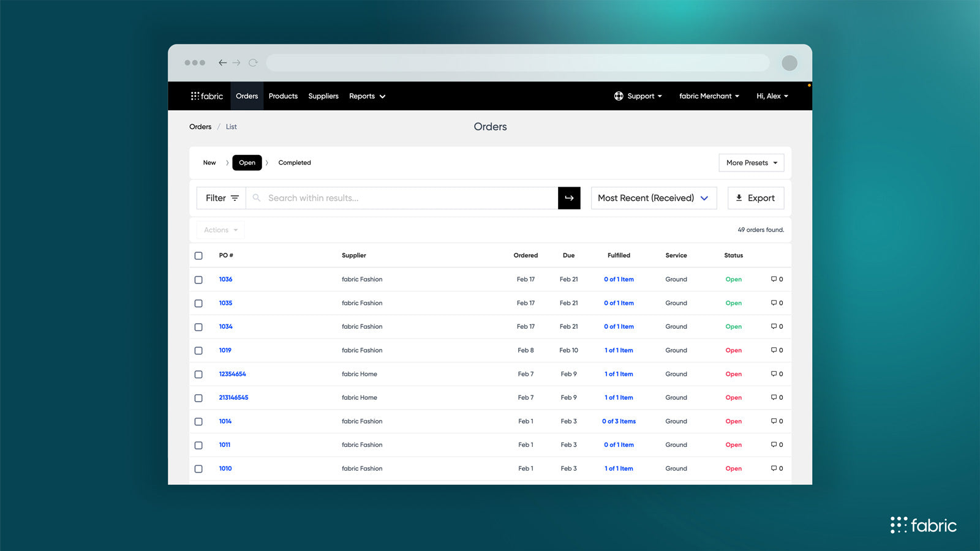Image resolution: width=980 pixels, height=551 pixels.
Task: Open the Most Recent (Received) sort dropdown
Action: point(654,198)
